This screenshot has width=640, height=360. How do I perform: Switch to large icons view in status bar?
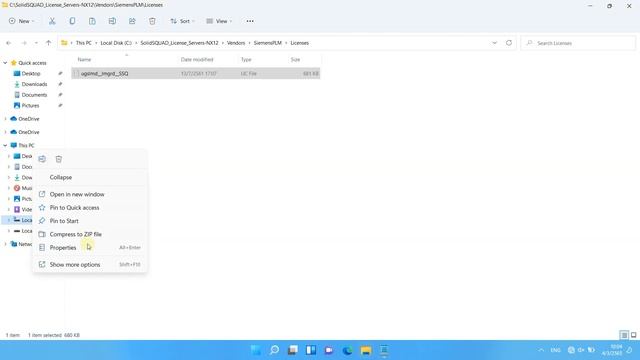click(633, 335)
